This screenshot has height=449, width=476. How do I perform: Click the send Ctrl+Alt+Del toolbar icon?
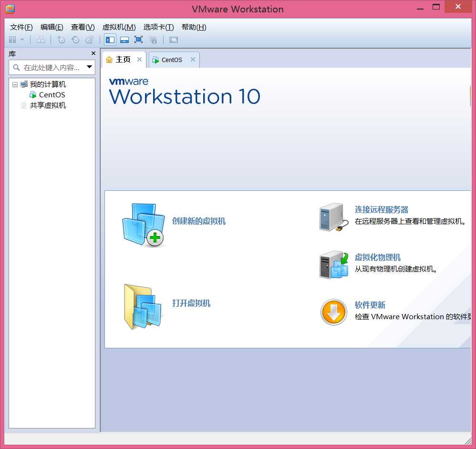[x=41, y=40]
